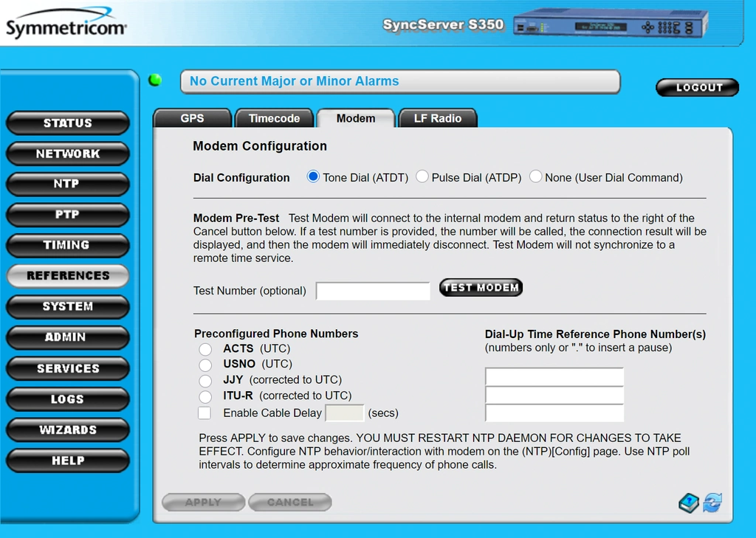Click the second dial-up phone number field
The image size is (756, 538).
click(x=554, y=395)
